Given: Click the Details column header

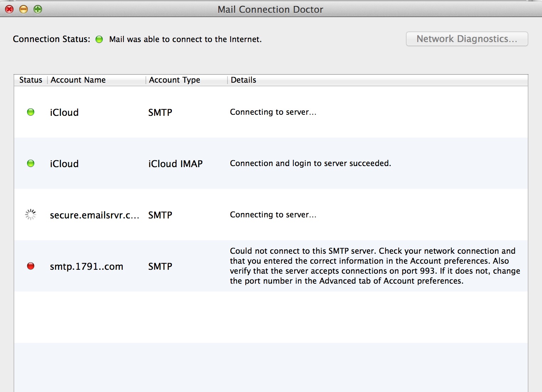Looking at the screenshot, I should click(x=244, y=80).
